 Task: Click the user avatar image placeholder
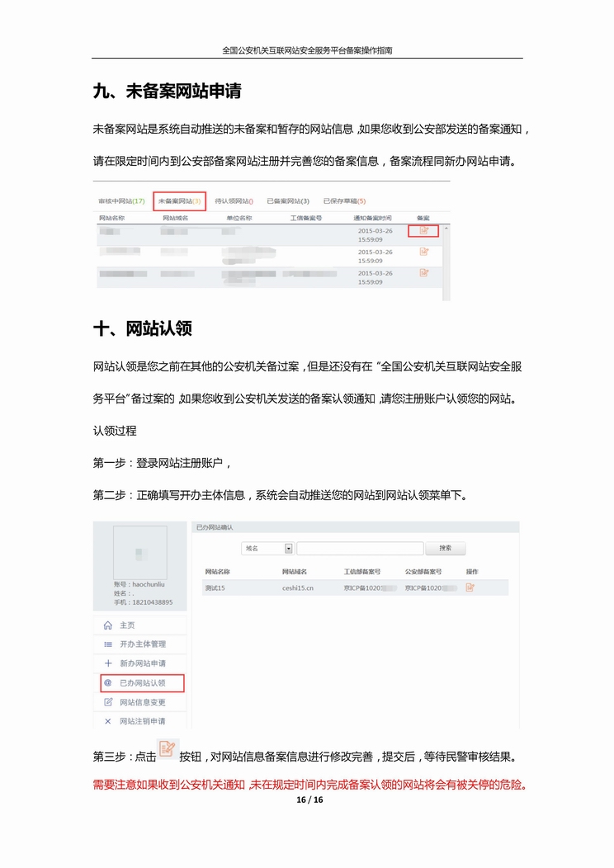coord(139,552)
